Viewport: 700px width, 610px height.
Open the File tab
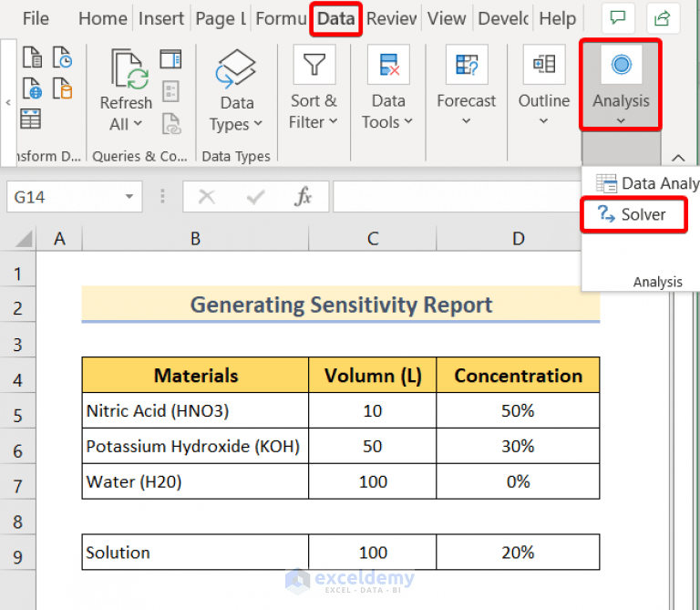36,18
